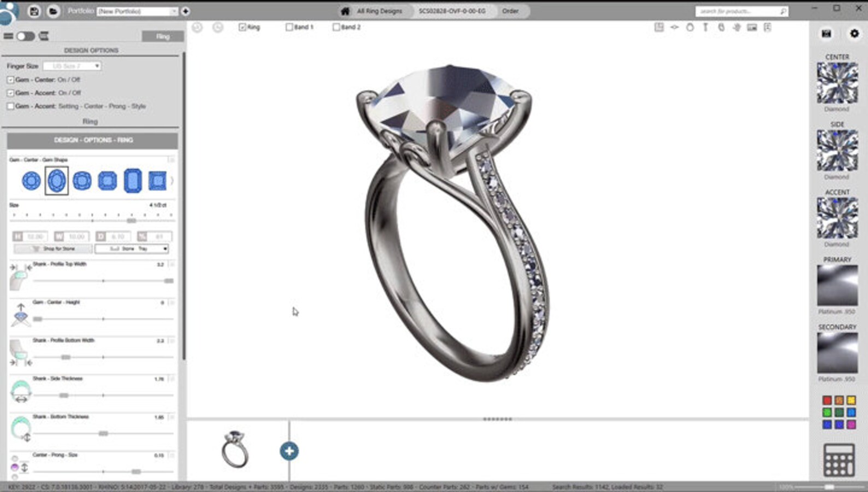
Task: Open the Finger Size dropdown
Action: pyautogui.click(x=72, y=66)
